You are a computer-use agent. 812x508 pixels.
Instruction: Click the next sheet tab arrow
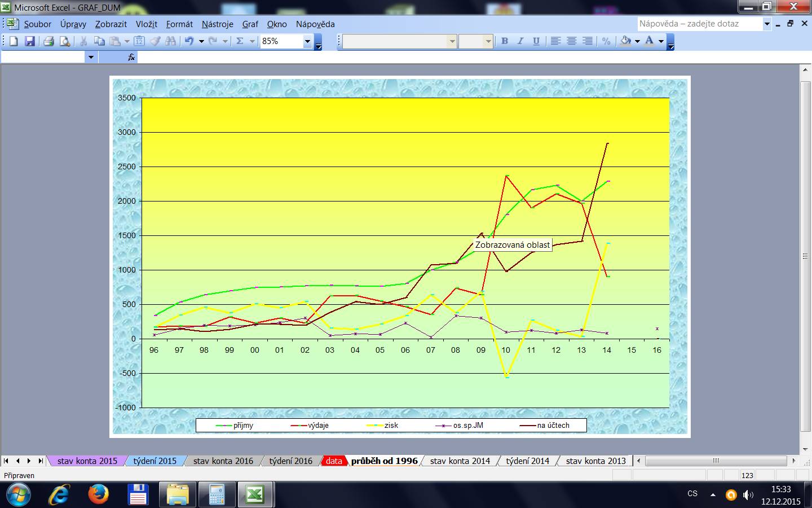(x=29, y=461)
